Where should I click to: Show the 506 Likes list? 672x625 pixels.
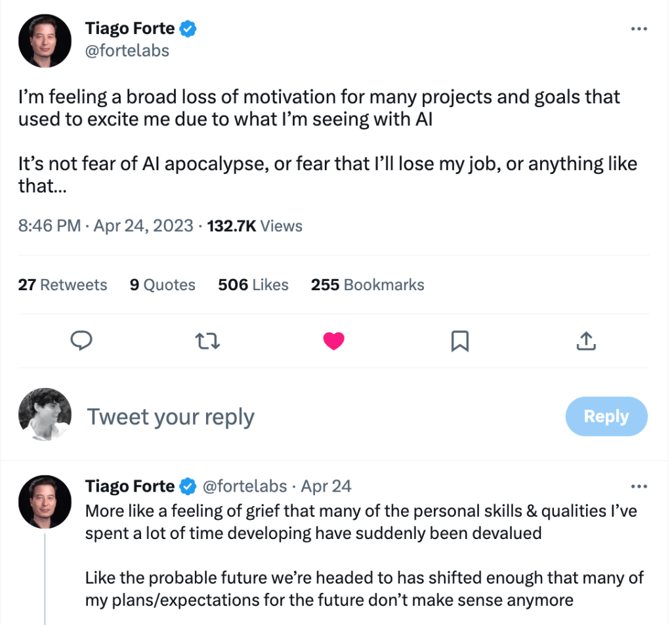pyautogui.click(x=253, y=285)
